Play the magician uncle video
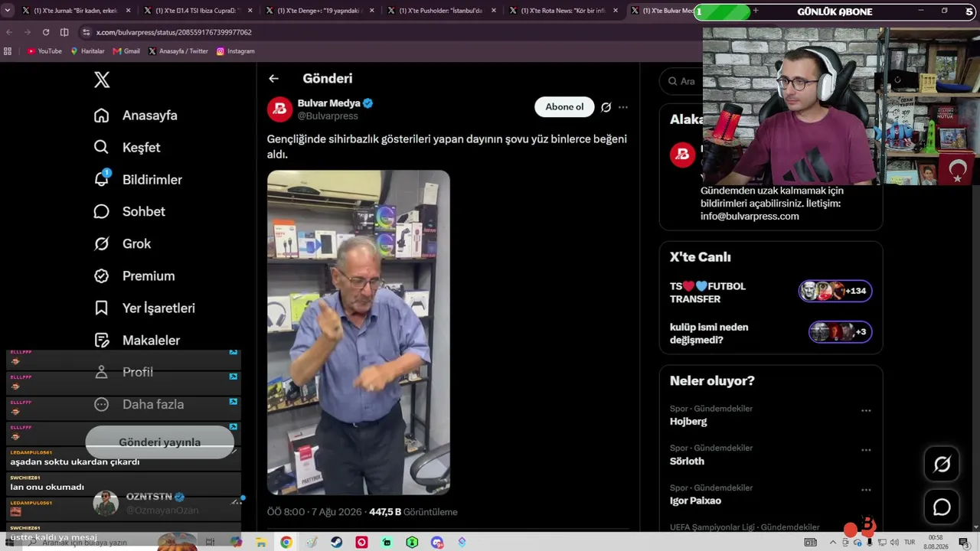Viewport: 980px width, 551px height. pos(358,332)
